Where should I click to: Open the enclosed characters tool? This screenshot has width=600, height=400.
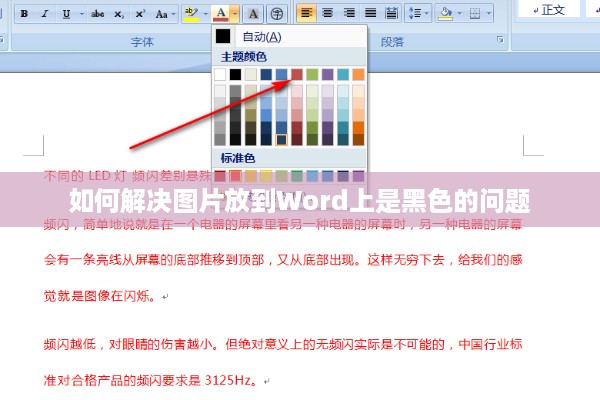(x=277, y=14)
